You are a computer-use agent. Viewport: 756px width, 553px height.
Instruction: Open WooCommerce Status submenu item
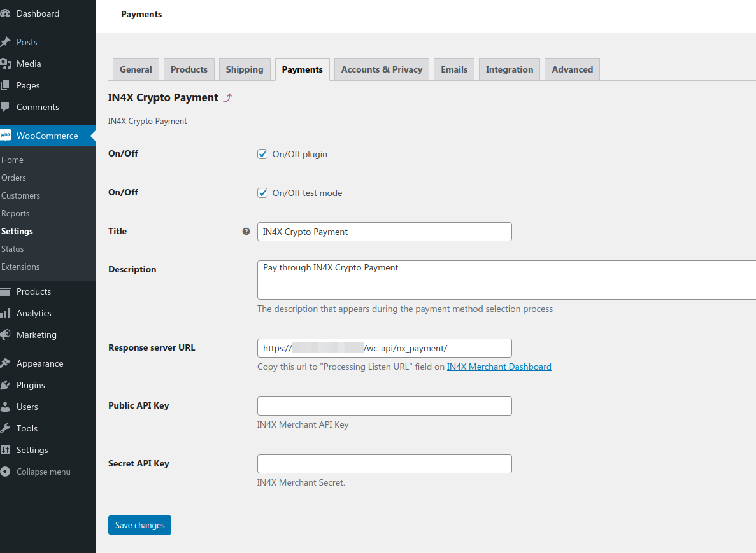(x=12, y=249)
